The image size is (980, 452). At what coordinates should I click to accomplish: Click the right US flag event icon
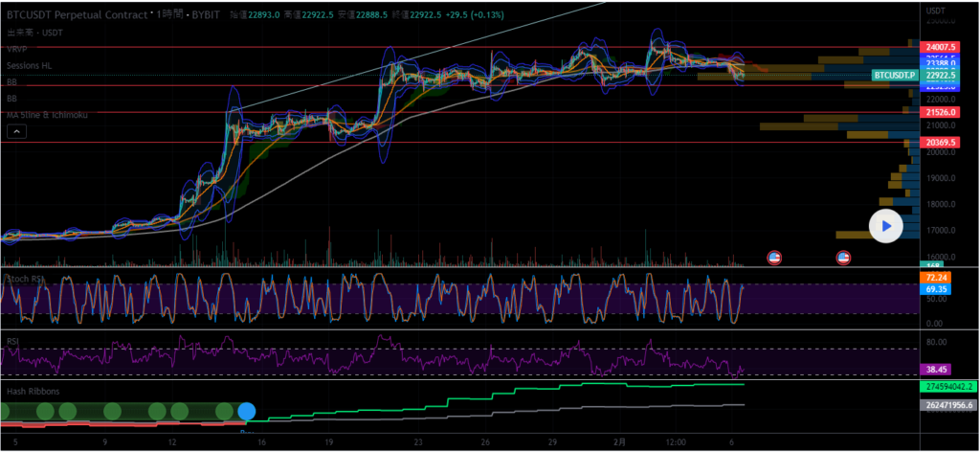pos(844,257)
